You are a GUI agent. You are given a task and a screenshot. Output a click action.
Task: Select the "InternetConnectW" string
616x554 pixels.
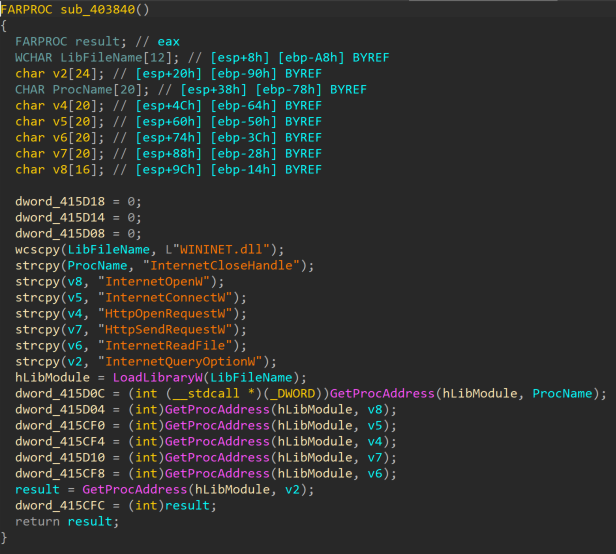click(165, 298)
